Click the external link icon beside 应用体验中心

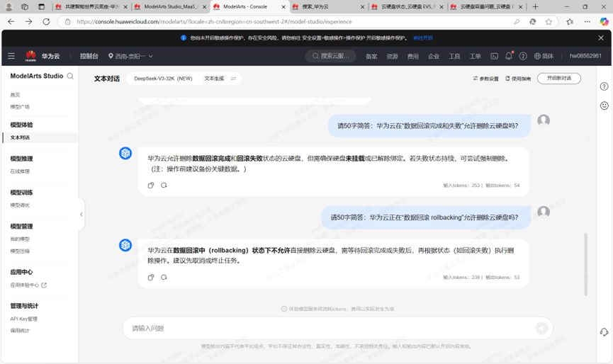click(x=44, y=285)
